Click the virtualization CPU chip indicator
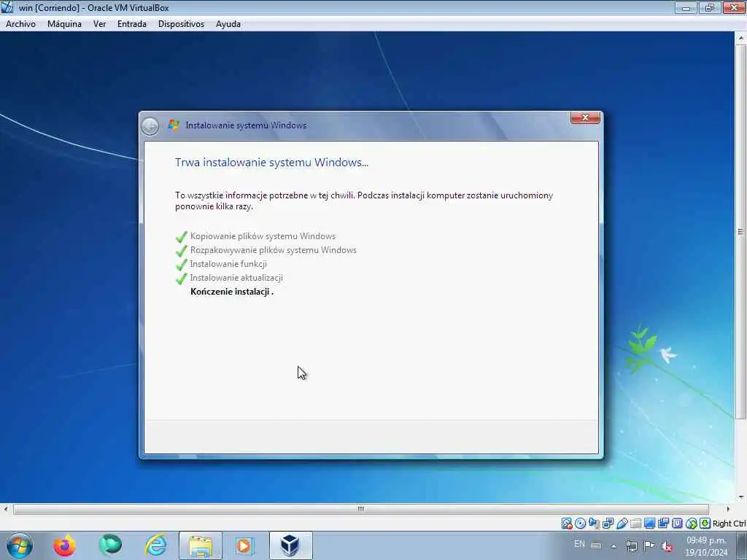This screenshot has height=560, width=747. (678, 524)
